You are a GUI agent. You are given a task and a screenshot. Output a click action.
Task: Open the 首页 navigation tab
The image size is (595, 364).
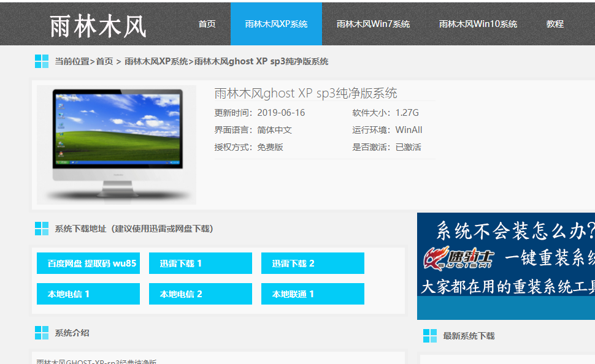207,24
